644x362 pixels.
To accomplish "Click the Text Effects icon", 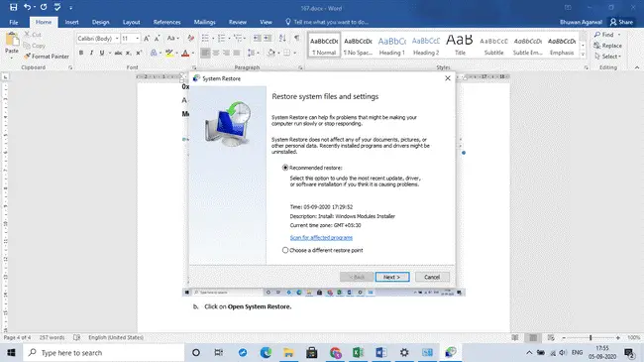I will click(154, 53).
